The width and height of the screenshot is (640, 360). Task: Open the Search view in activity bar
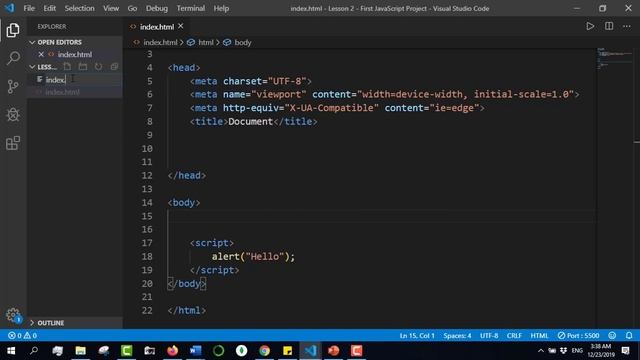[13, 58]
